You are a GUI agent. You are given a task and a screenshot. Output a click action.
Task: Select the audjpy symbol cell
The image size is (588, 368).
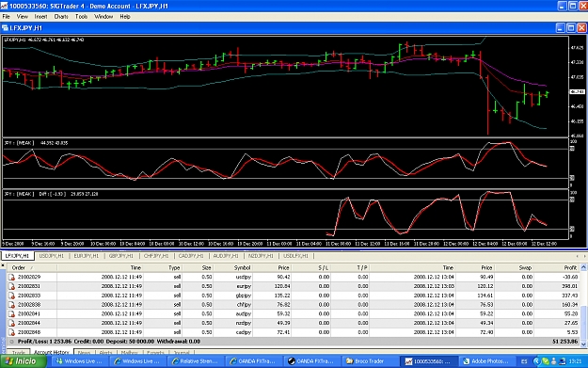point(244,314)
